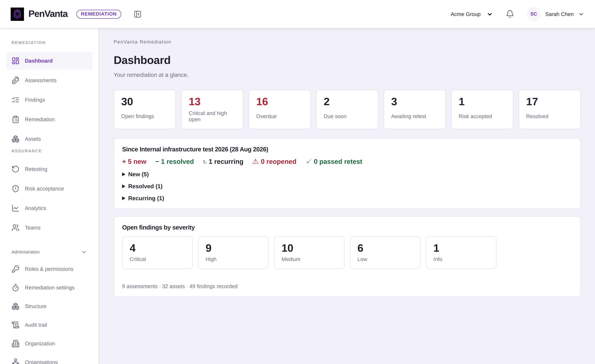Open Risk acceptance in the sidebar
Viewport: 595px width, 364px height.
click(49, 189)
